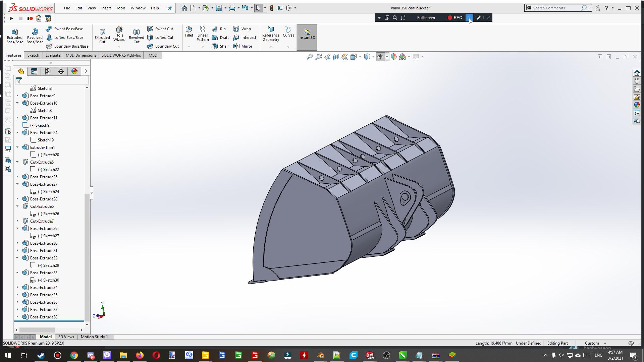This screenshot has height=362, width=644.
Task: Collapse the Boss-Extrude24 tree node
Action: coord(17,133)
